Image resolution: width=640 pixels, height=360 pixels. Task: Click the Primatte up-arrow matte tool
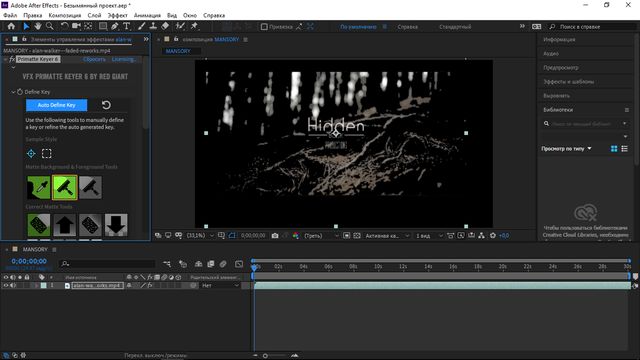tap(64, 225)
